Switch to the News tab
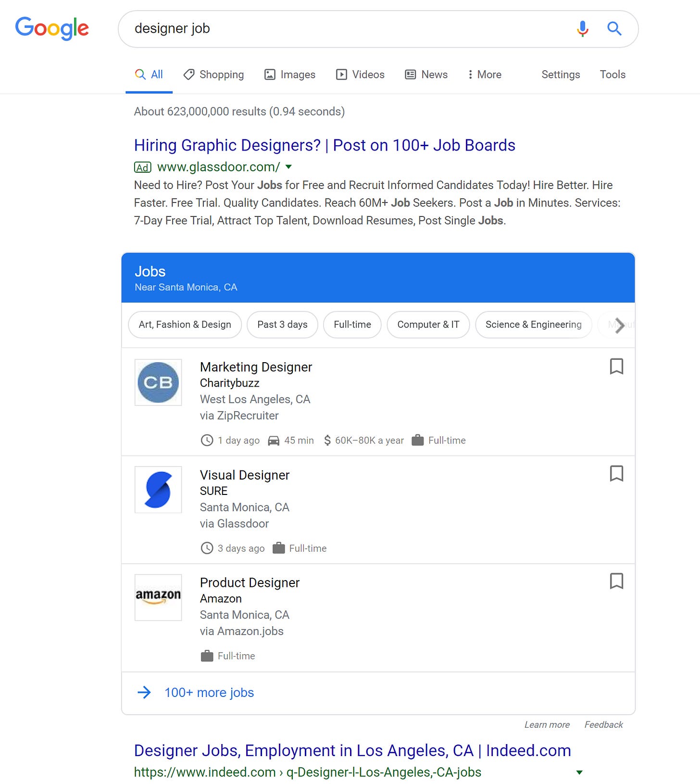700x784 pixels. tap(426, 75)
